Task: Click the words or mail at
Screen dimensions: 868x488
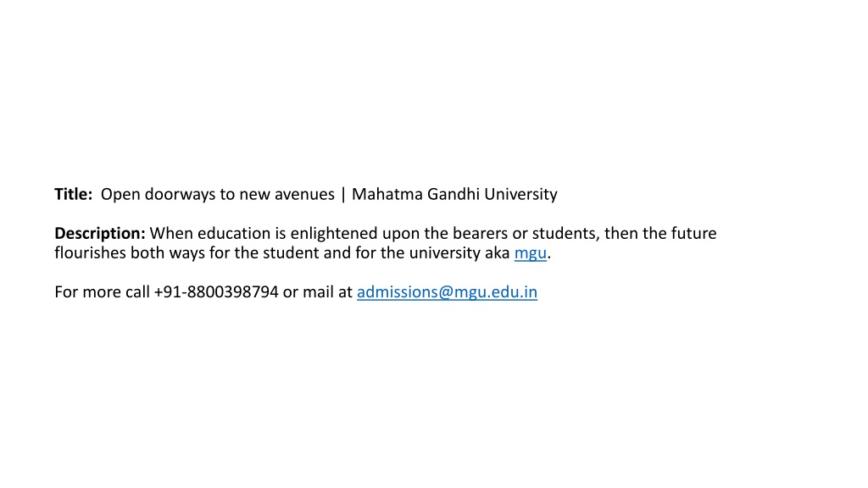Action: pyautogui.click(x=317, y=292)
